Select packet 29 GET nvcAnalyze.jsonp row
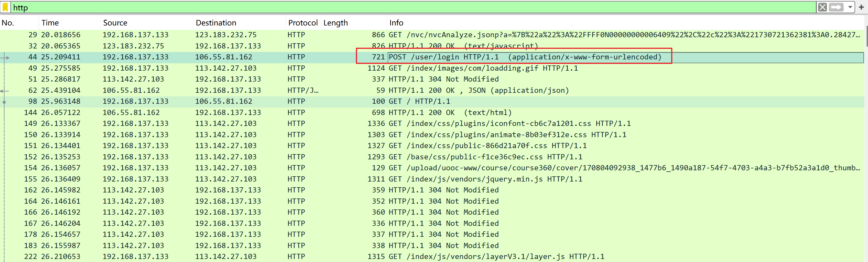 [432, 35]
